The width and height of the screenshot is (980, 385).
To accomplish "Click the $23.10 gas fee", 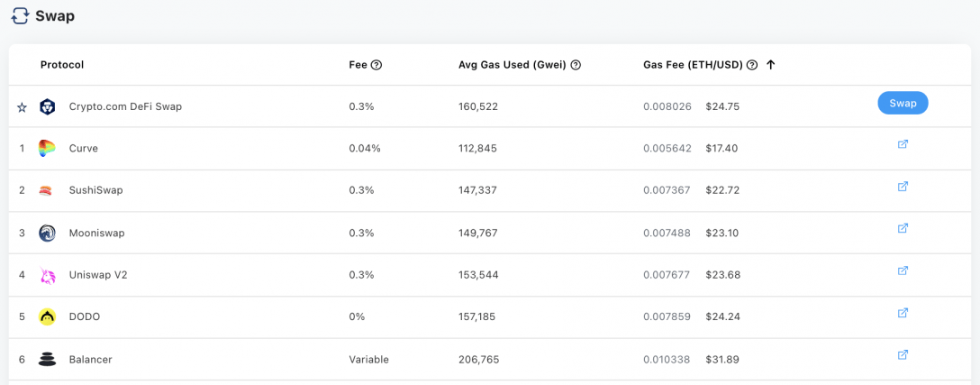I will [721, 233].
